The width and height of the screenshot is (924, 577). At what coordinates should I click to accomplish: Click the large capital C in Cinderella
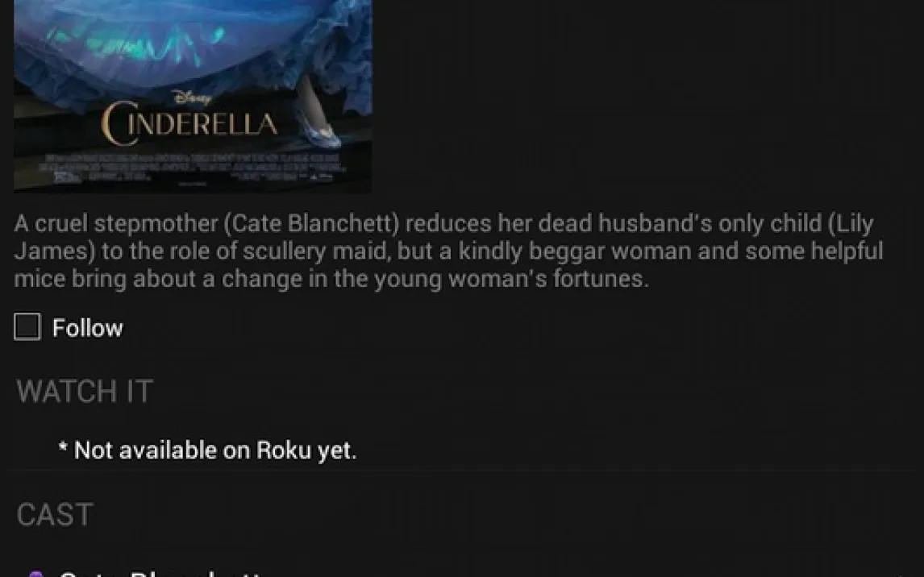point(114,123)
